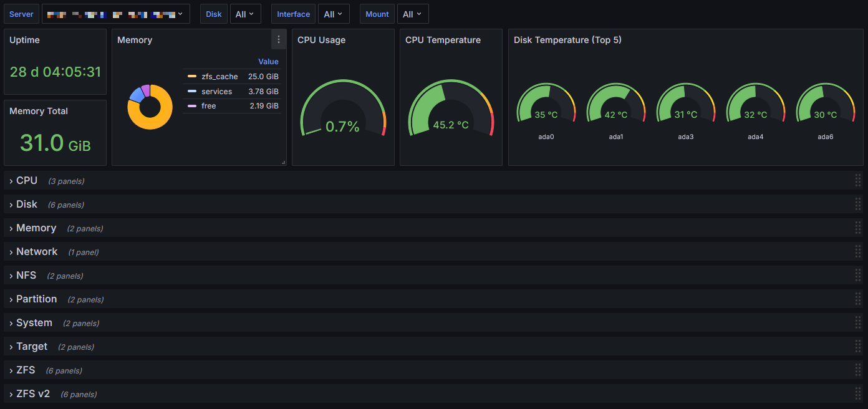Click the zfs_cache orange color swatch
This screenshot has width=868, height=409.
pyautogui.click(x=191, y=76)
